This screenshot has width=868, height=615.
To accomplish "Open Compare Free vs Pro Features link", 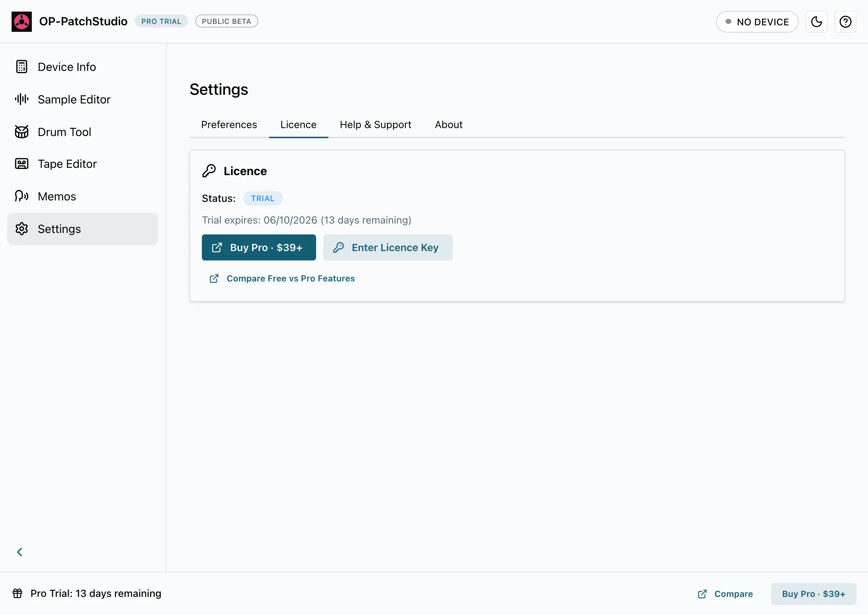I will coord(282,279).
